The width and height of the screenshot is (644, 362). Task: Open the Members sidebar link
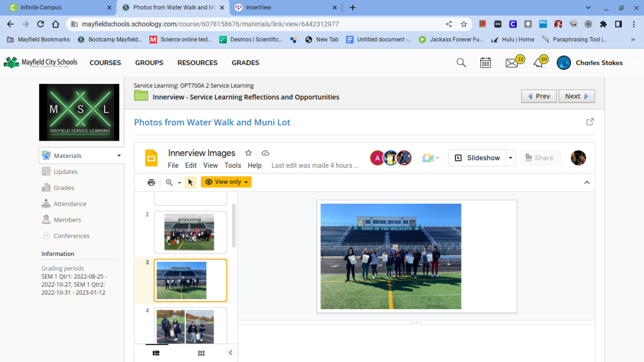67,220
